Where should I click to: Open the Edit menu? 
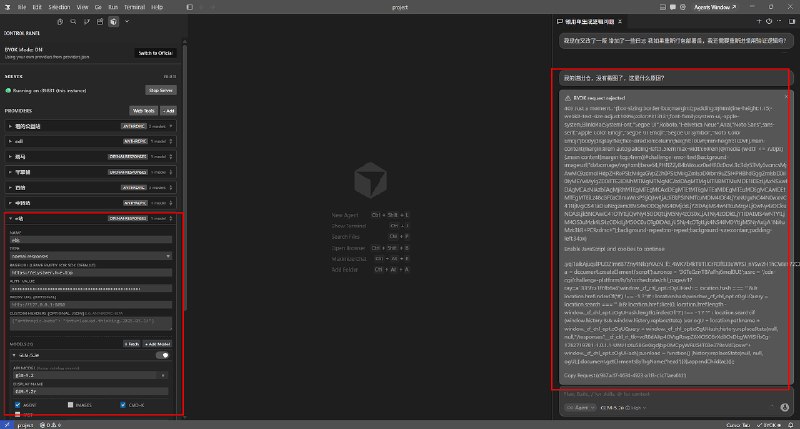(37, 7)
